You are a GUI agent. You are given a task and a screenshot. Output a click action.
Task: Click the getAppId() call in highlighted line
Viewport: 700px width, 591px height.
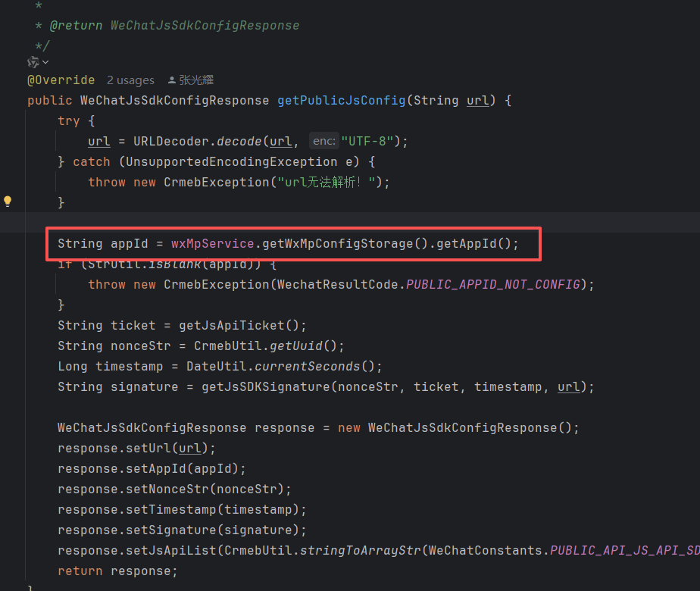477,243
